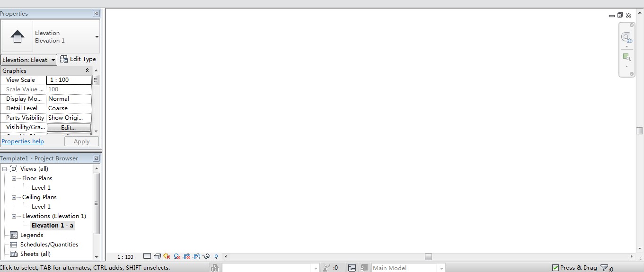Viewport: 644px width, 272px height.
Task: Click the View Scale value field 1 : 100
Action: tap(69, 80)
